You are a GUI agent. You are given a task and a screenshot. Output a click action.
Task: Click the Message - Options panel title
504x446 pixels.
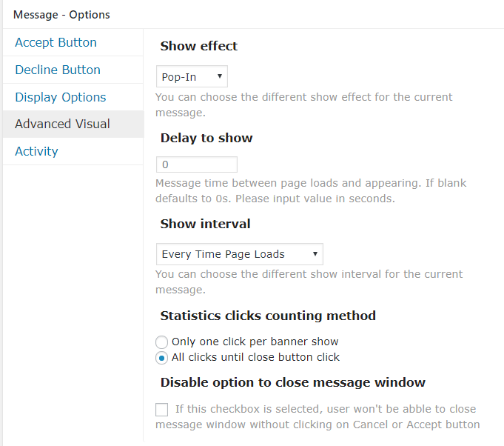tap(61, 15)
